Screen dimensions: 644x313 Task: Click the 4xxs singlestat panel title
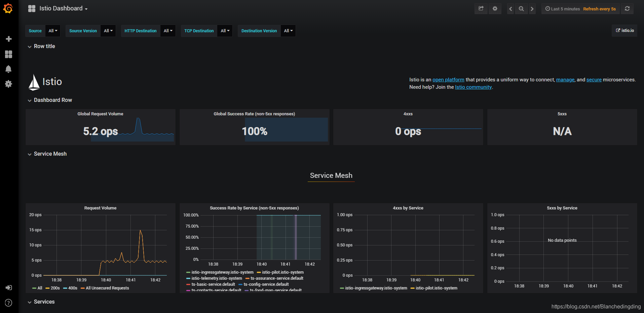pyautogui.click(x=408, y=114)
